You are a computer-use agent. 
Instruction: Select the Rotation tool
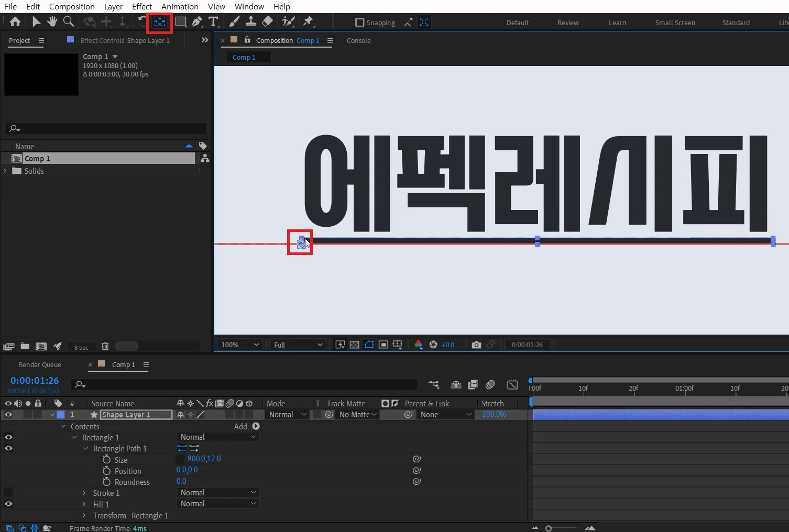click(142, 21)
